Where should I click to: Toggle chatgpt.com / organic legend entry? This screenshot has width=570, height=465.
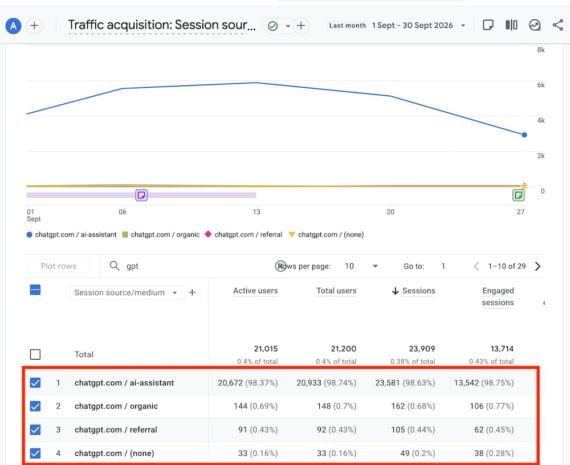[x=161, y=234]
